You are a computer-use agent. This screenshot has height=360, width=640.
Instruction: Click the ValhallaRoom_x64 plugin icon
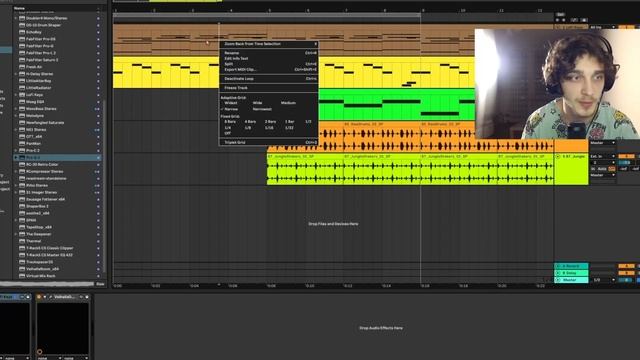click(x=22, y=269)
